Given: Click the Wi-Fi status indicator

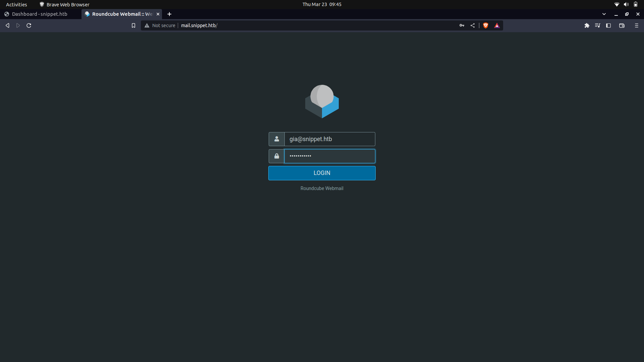Looking at the screenshot, I should 616,4.
